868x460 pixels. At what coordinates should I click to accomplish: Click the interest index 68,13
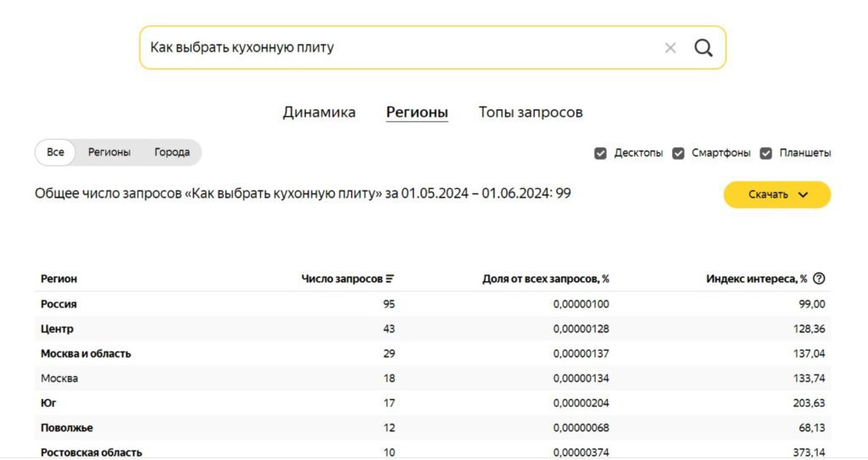point(811,427)
